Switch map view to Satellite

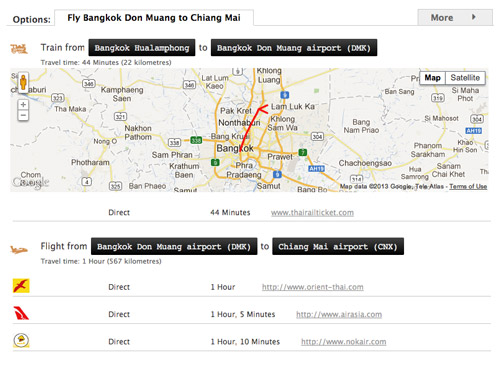click(x=465, y=78)
